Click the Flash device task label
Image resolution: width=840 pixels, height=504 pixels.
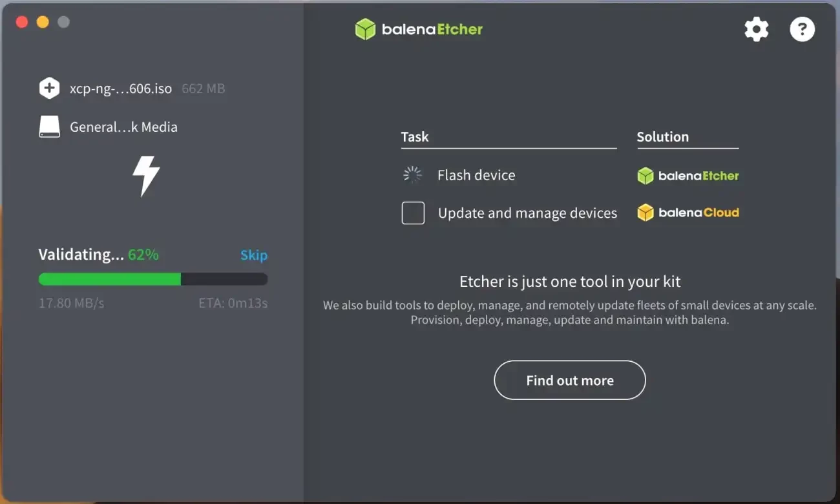pyautogui.click(x=476, y=175)
